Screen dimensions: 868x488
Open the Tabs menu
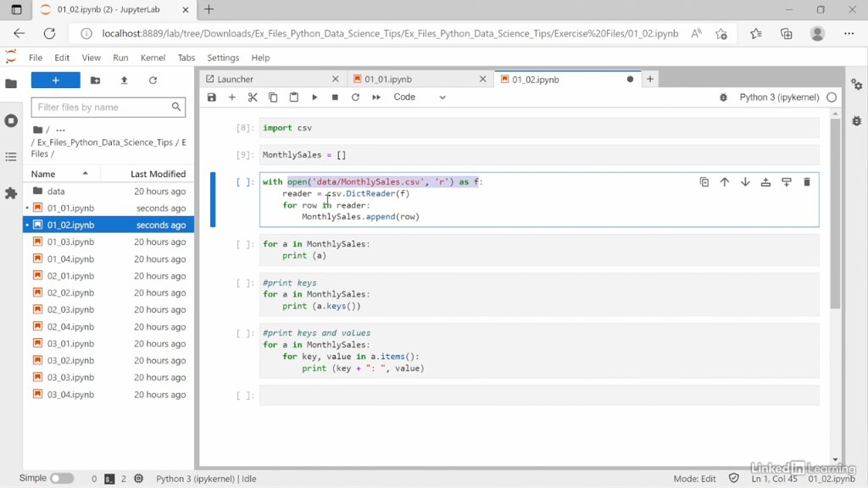point(186,58)
